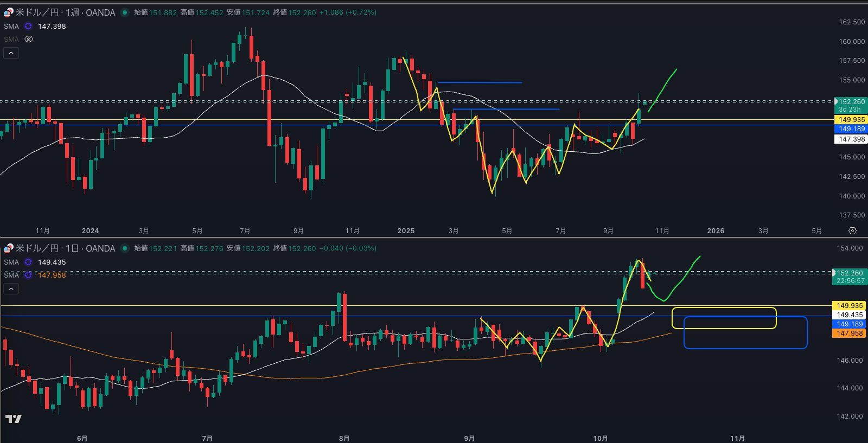Click the green market status dot on the daily chart
This screenshot has width=868, height=443.
click(x=125, y=248)
